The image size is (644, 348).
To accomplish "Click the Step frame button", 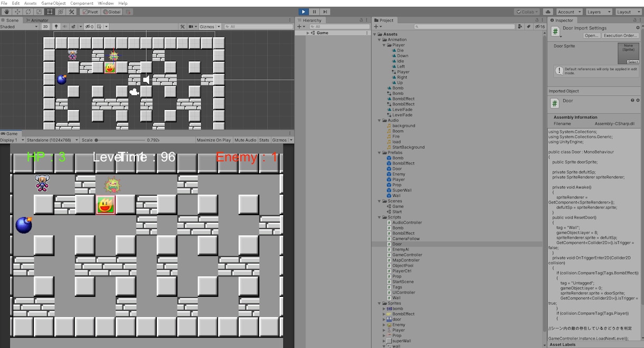I will point(325,12).
